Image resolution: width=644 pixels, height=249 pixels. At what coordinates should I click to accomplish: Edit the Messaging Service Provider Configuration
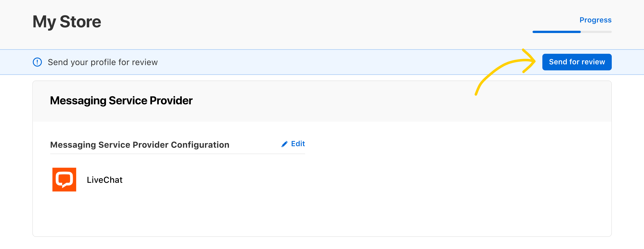pos(298,144)
